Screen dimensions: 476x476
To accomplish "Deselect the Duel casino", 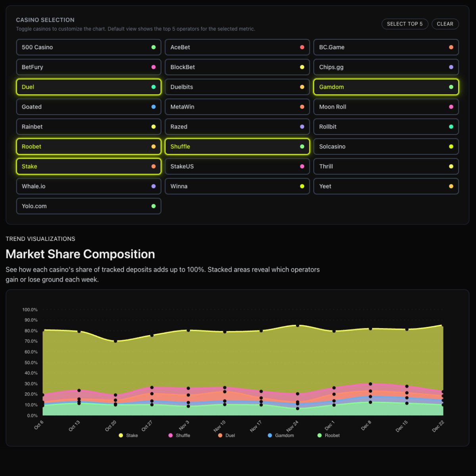I will coord(88,87).
